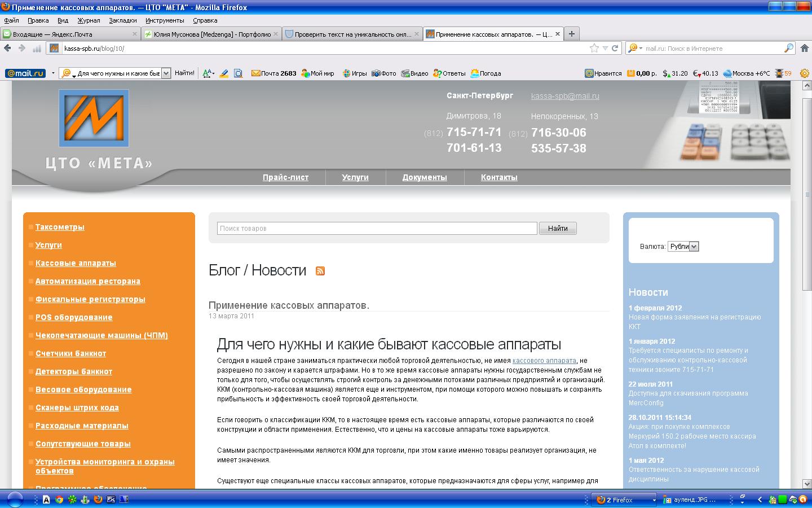The height and width of the screenshot is (508, 812).
Task: Switch to the Входящие — Яндекс.Почта tab
Action: coord(70,34)
